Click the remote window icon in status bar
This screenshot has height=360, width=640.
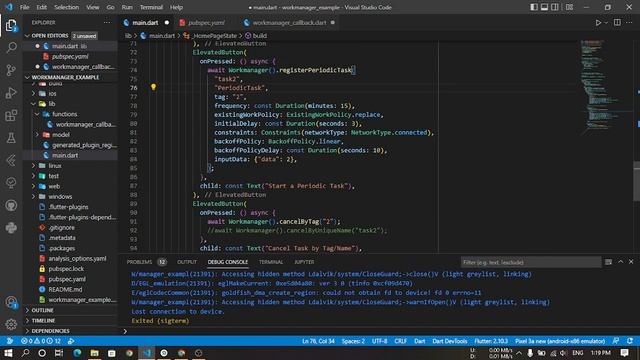click(x=10, y=341)
